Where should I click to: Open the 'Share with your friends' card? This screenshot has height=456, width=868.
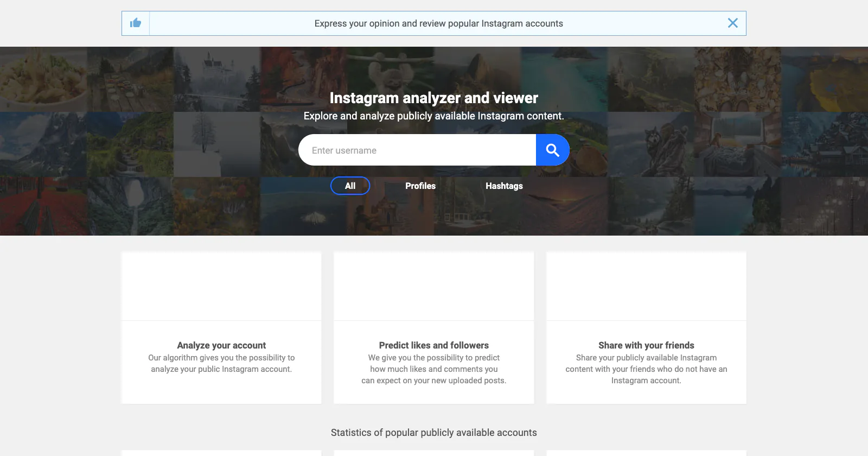pyautogui.click(x=646, y=328)
